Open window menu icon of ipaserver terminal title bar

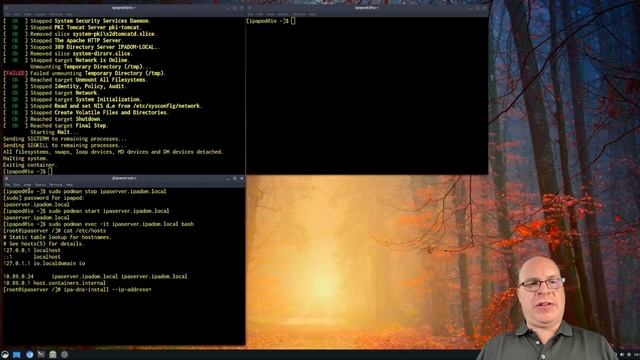(x=6, y=178)
